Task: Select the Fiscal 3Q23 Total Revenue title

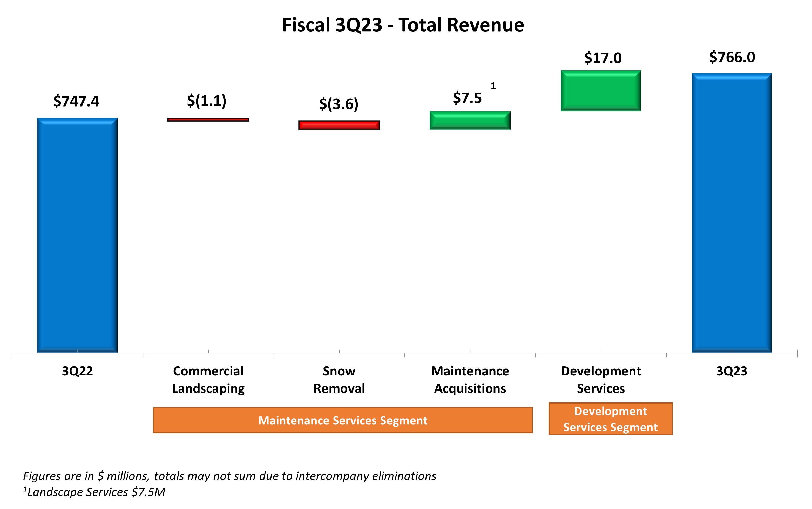Action: 403,25
